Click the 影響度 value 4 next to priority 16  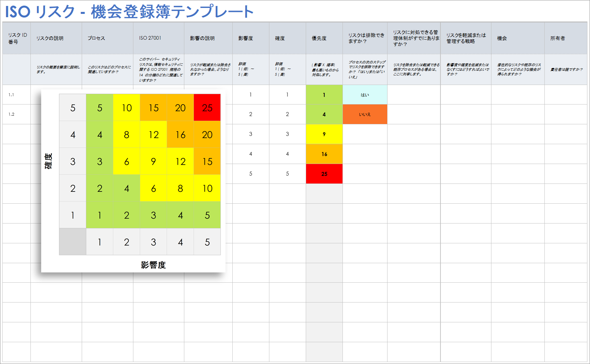[x=251, y=154]
